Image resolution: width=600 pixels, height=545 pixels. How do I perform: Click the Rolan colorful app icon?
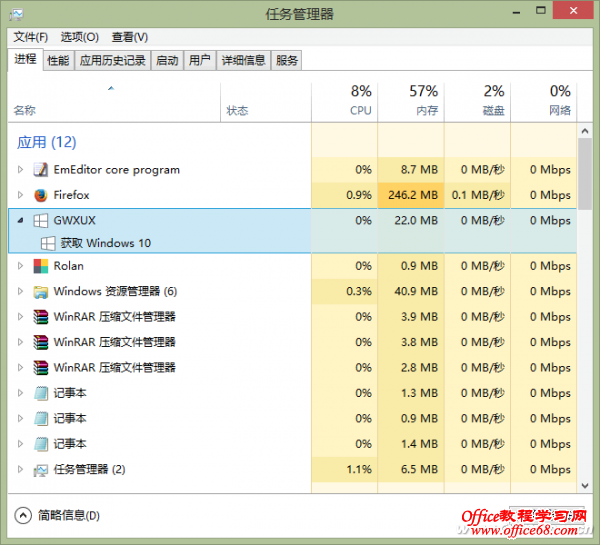(x=41, y=266)
